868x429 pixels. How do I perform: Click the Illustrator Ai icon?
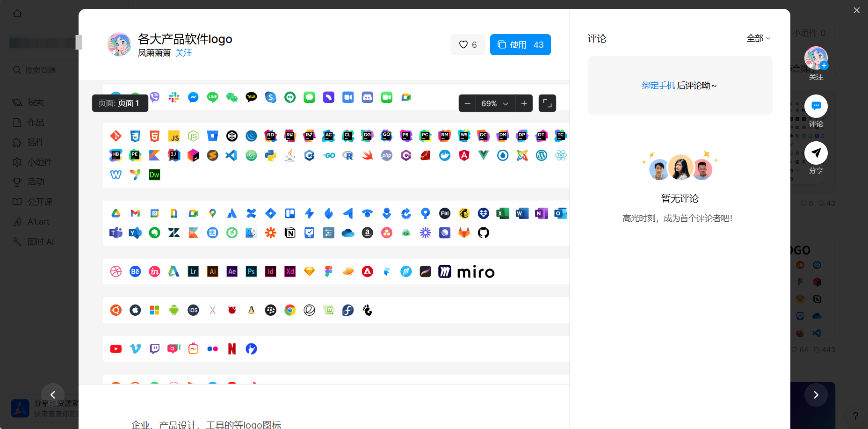[x=213, y=271]
